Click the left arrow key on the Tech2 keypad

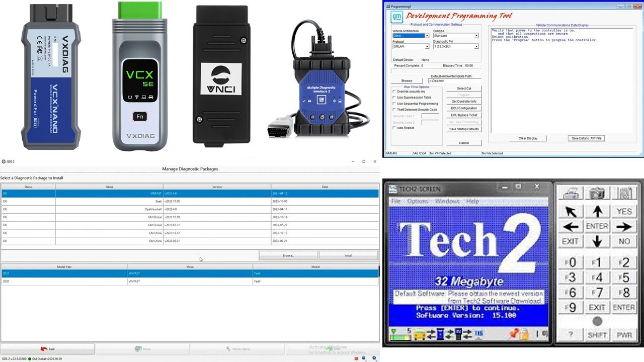click(x=571, y=226)
